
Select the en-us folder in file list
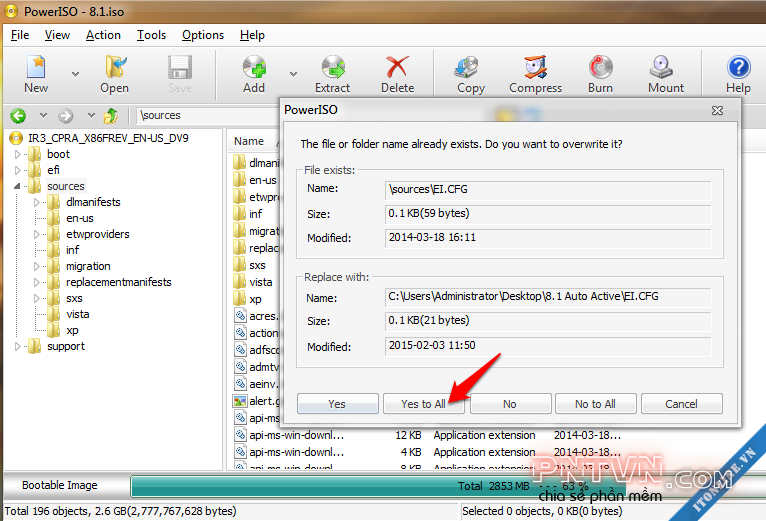255,180
